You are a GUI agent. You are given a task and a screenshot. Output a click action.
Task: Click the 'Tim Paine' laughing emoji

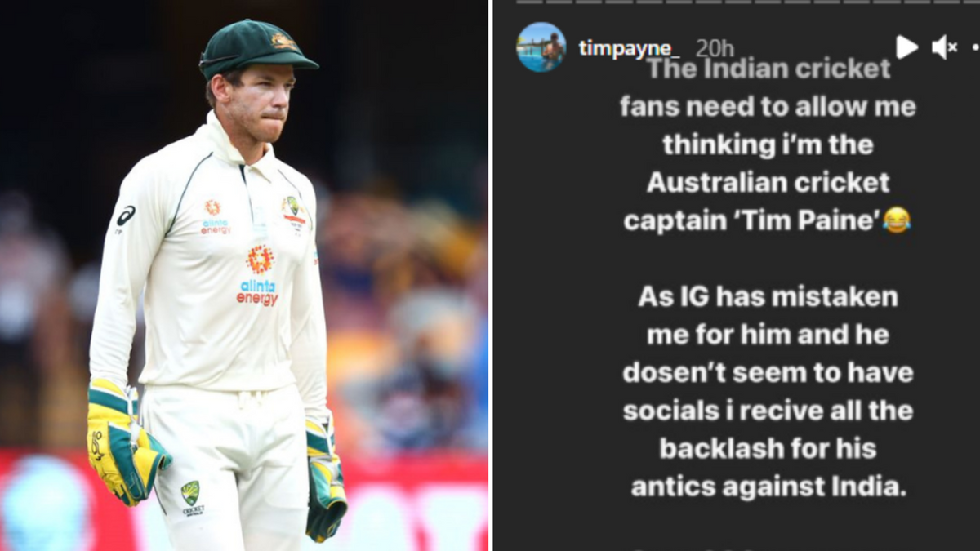tap(897, 220)
